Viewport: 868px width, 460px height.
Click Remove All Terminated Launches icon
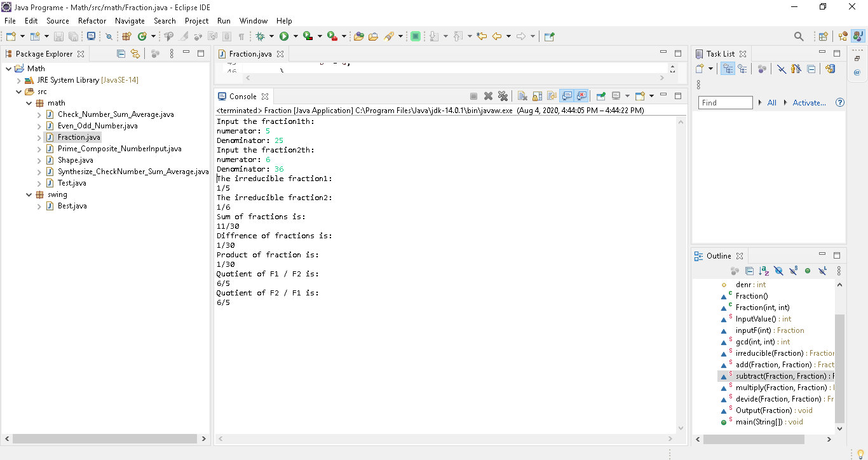(x=503, y=96)
